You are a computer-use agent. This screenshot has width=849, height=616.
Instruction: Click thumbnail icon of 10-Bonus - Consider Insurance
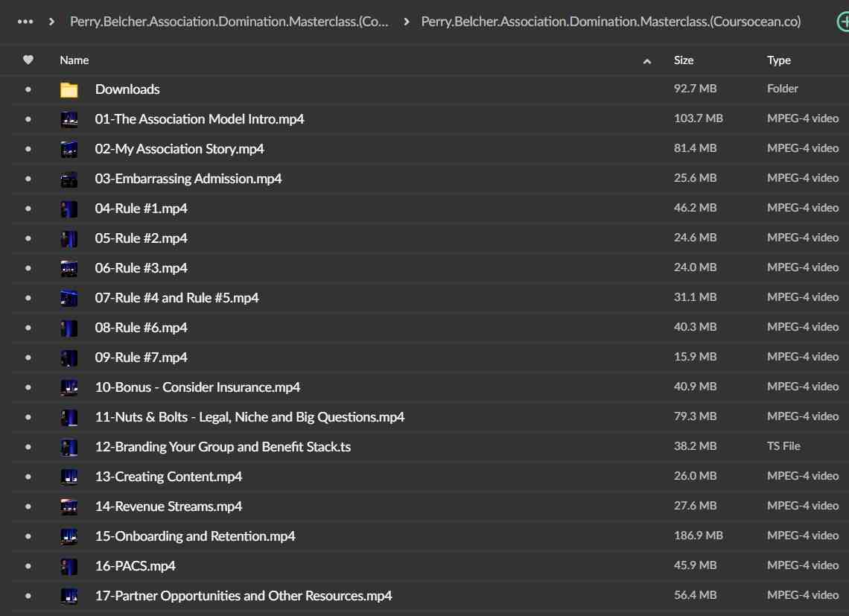coord(69,387)
